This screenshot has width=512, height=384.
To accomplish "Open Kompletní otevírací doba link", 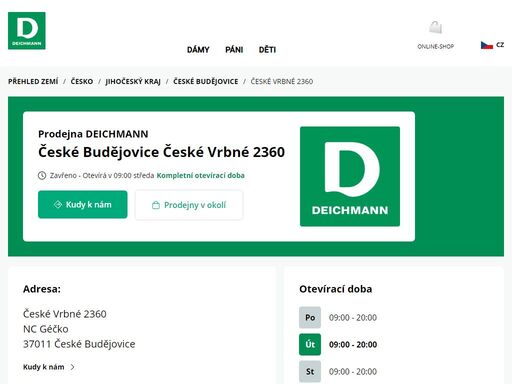I will (200, 175).
